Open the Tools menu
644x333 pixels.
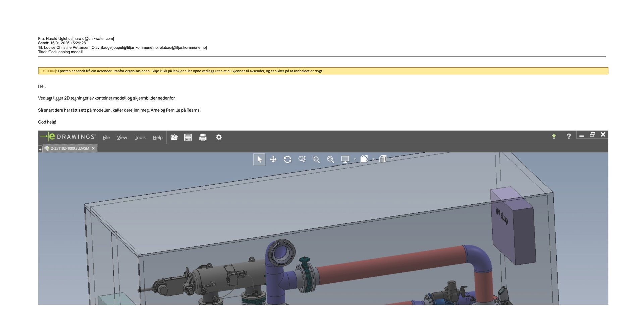pos(140,137)
